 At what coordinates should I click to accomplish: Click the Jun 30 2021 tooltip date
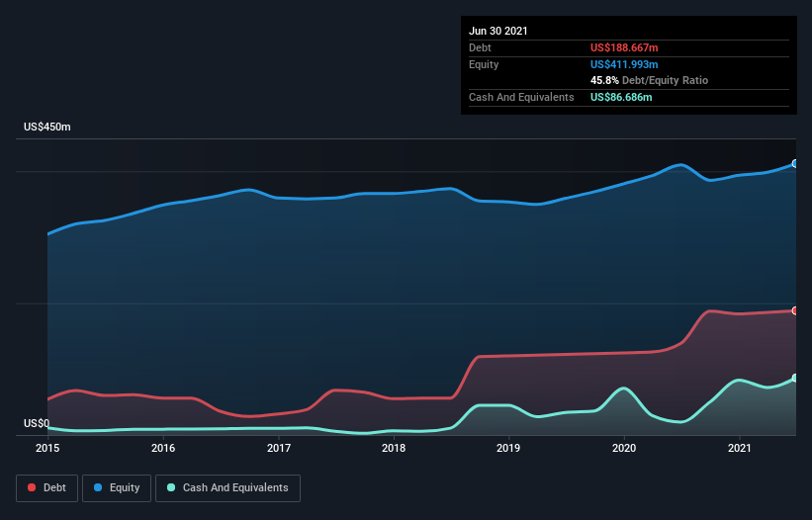(498, 31)
